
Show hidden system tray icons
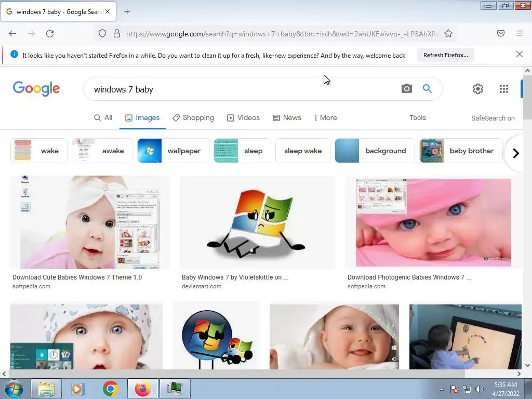[x=442, y=389]
